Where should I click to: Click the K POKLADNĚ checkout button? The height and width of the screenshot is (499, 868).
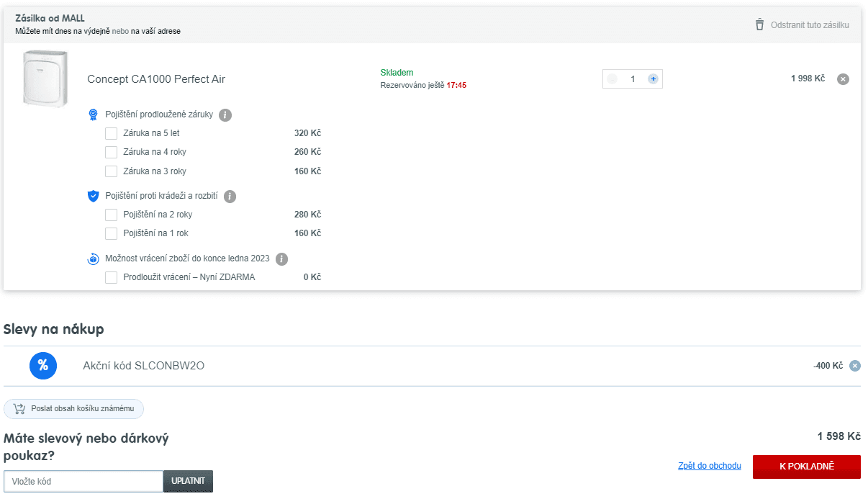(x=807, y=467)
